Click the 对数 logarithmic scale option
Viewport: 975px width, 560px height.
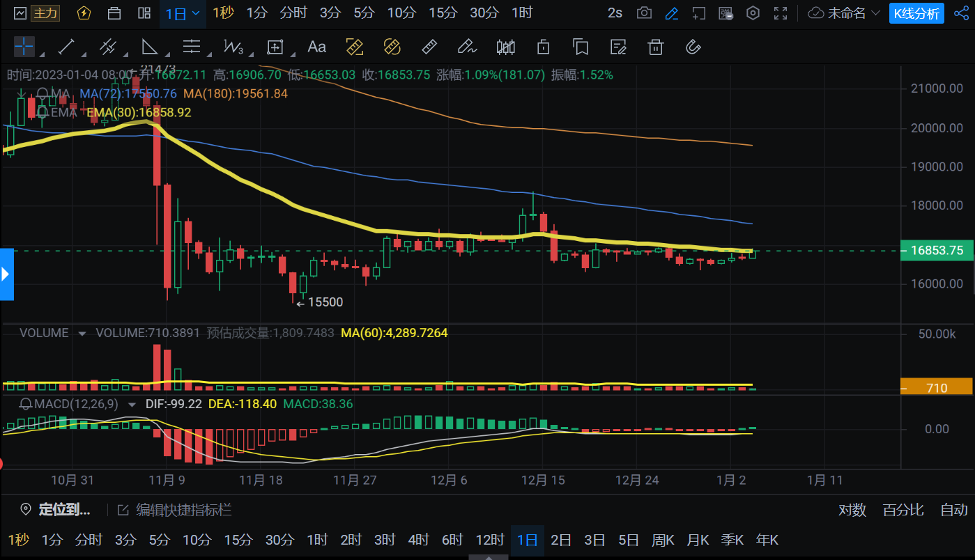click(x=852, y=510)
